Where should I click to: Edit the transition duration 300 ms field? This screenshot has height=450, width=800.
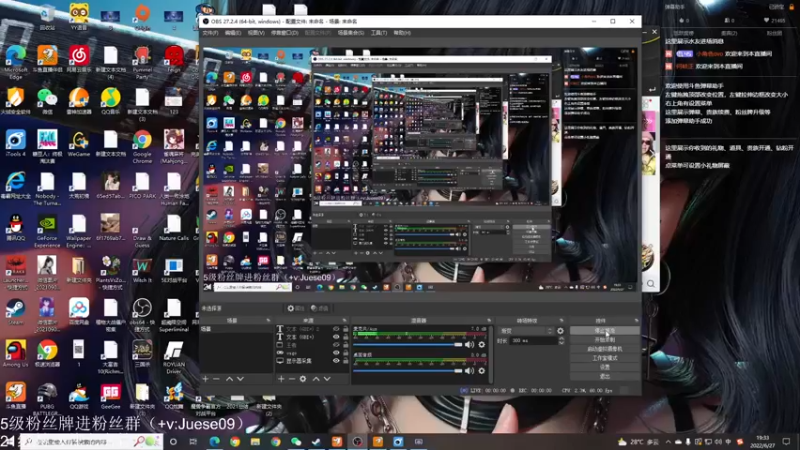[x=533, y=340]
